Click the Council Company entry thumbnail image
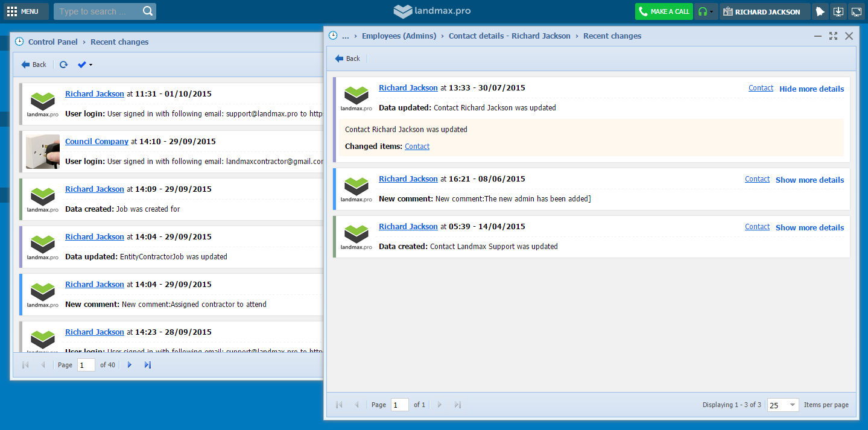Screen dimensions: 868x430 coord(42,151)
